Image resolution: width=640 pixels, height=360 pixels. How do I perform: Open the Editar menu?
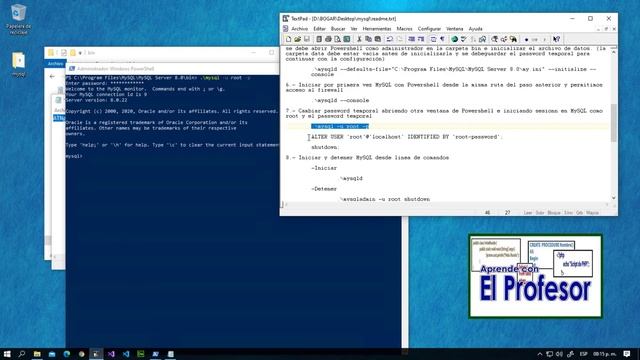click(x=319, y=29)
